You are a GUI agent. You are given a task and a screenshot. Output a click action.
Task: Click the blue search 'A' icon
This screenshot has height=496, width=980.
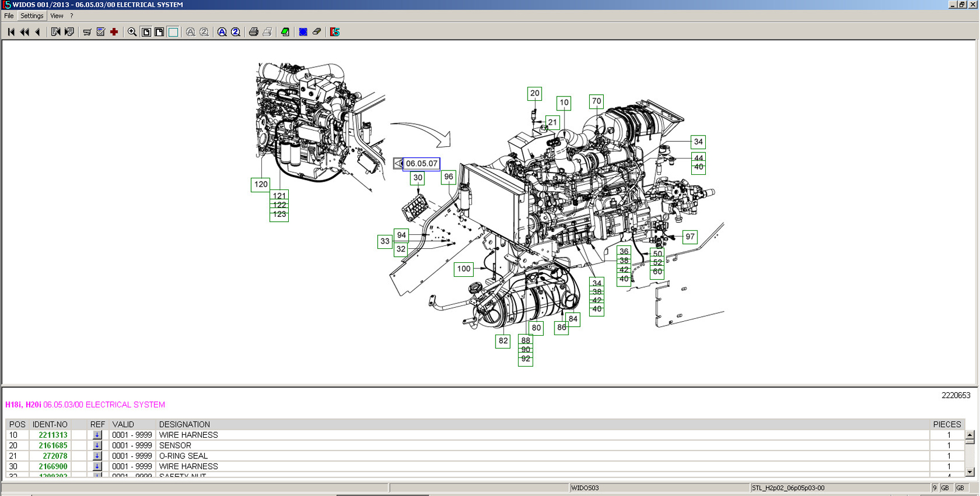pos(222,32)
